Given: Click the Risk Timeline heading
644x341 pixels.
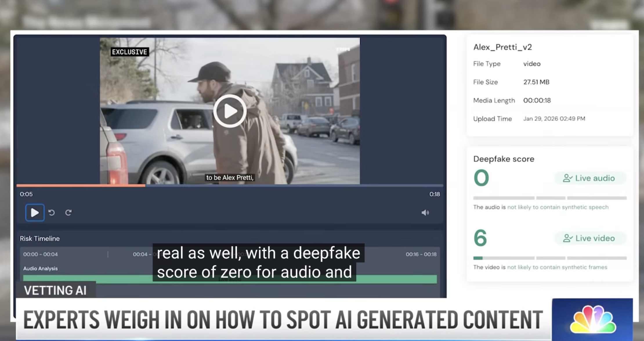Looking at the screenshot, I should [x=40, y=238].
